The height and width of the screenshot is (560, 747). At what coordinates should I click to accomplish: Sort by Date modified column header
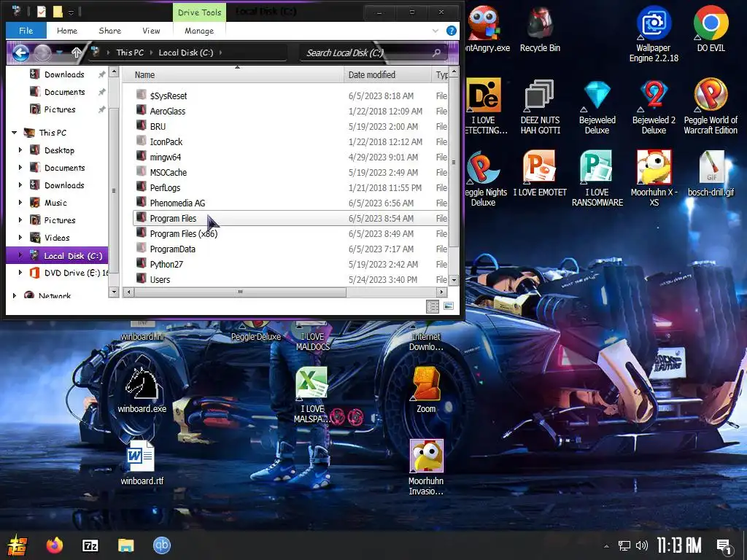click(x=388, y=75)
